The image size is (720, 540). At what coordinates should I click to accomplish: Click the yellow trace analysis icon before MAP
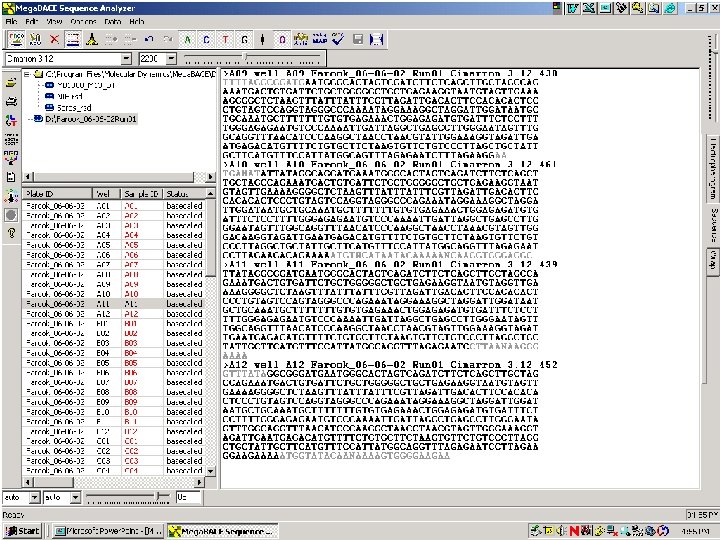point(301,39)
